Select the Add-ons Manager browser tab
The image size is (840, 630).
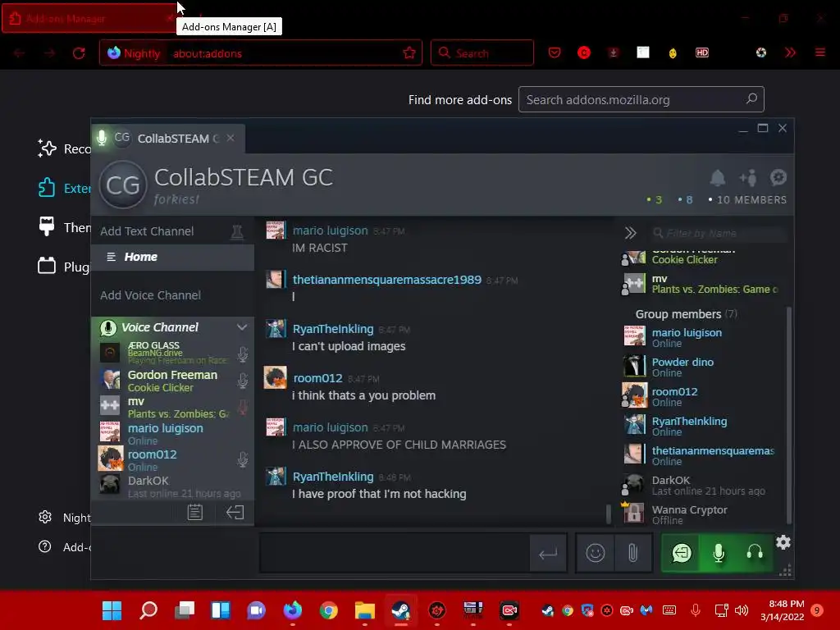89,19
